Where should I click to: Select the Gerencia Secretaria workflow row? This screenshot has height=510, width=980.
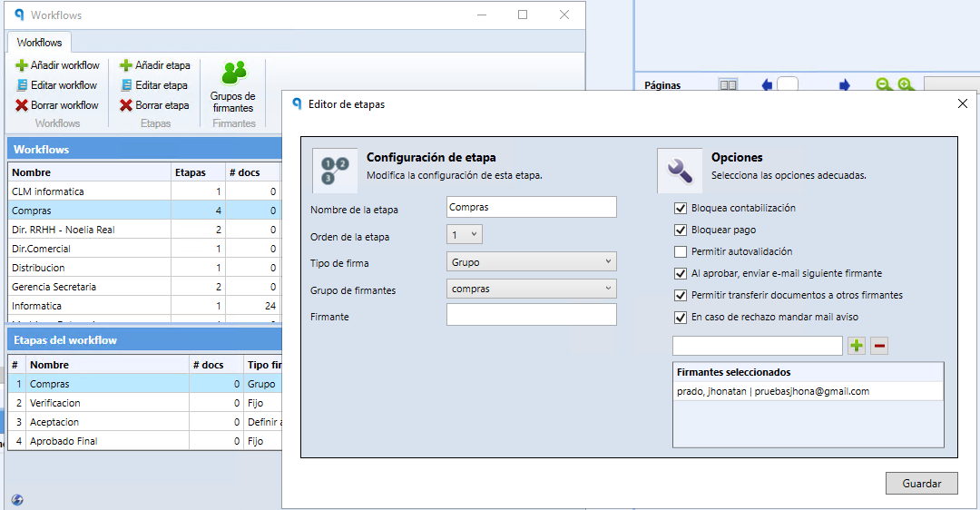[145, 287]
